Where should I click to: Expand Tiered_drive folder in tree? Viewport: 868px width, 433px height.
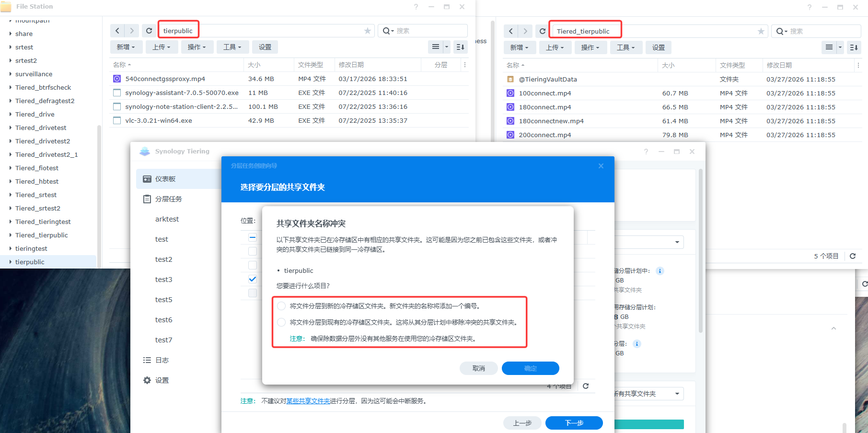tap(11, 114)
